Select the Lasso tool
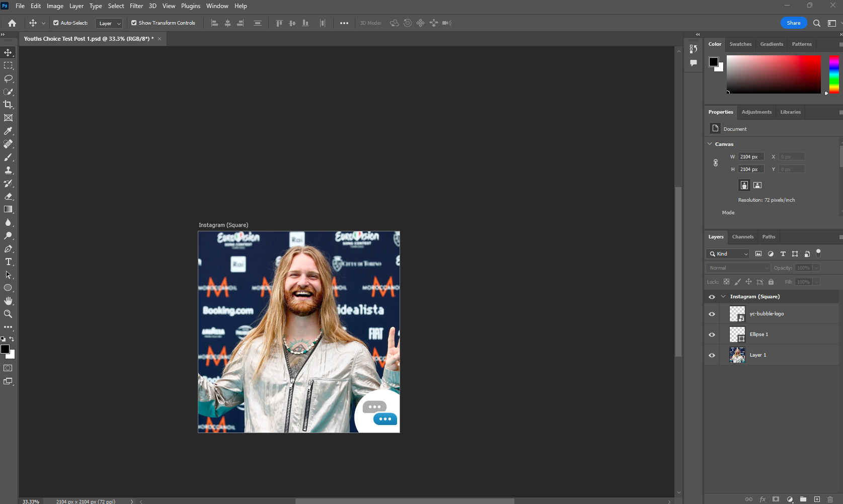Image resolution: width=843 pixels, height=504 pixels. click(x=8, y=78)
